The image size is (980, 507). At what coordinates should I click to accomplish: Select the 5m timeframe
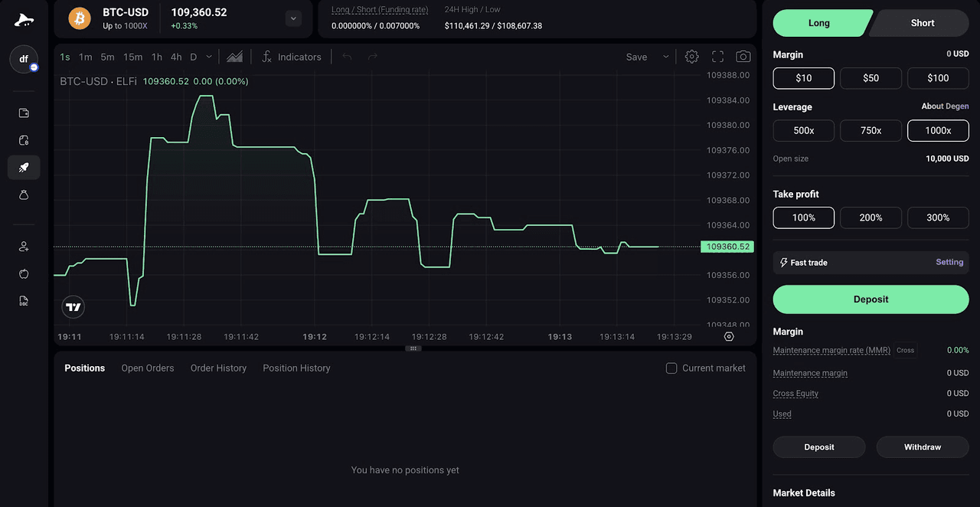click(108, 57)
